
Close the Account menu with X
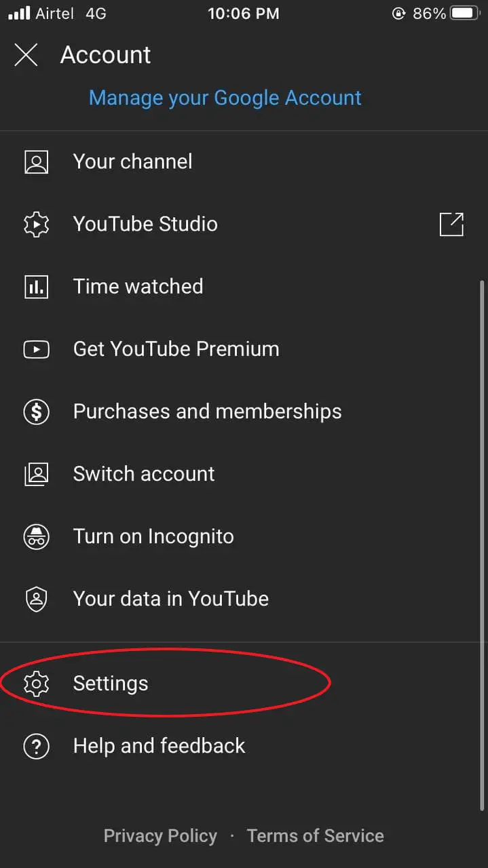[26, 55]
